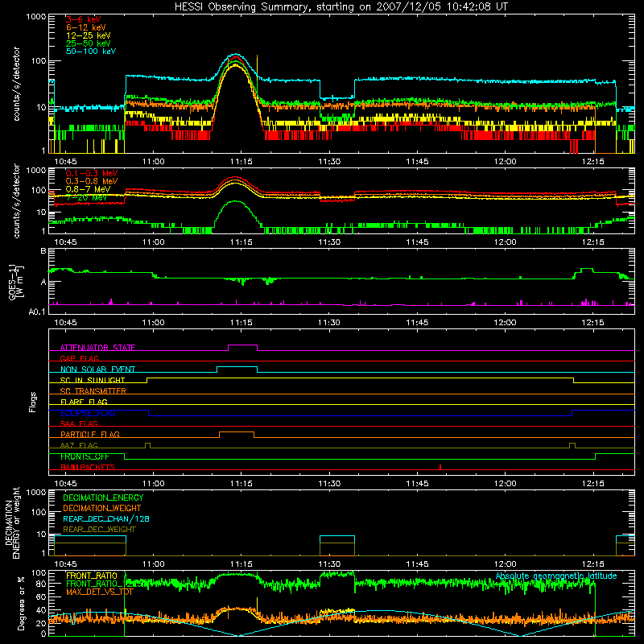
Task: Click the GOES bump near 12:13
Action: (586, 270)
